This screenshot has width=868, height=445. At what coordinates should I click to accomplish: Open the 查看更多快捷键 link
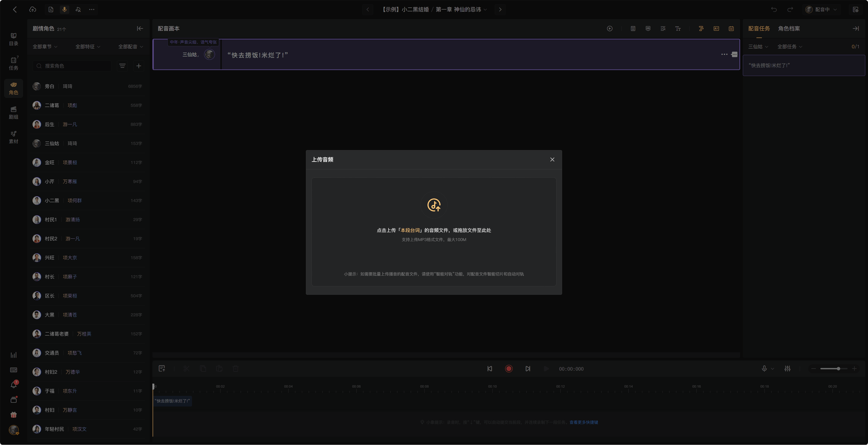coord(584,422)
